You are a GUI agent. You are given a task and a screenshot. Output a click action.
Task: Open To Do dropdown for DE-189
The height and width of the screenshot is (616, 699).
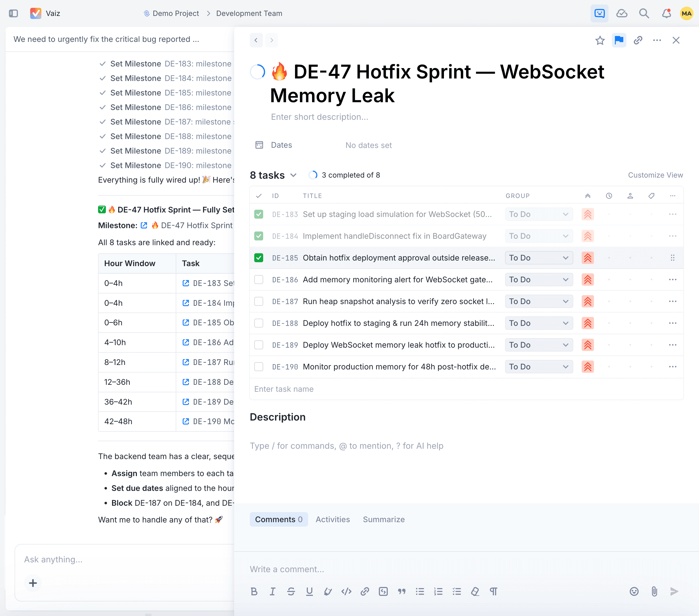click(539, 345)
